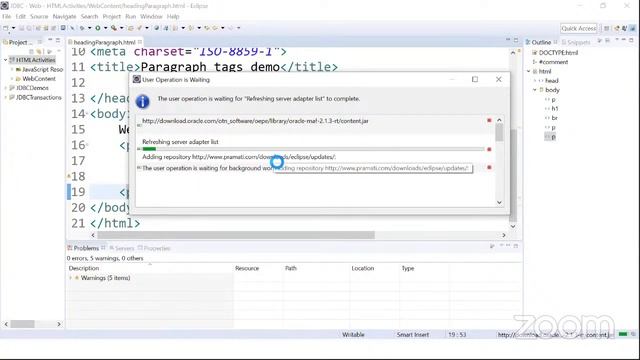640x360 pixels.
Task: Select DOCTYPE:html in the Outline
Action: coord(558,53)
